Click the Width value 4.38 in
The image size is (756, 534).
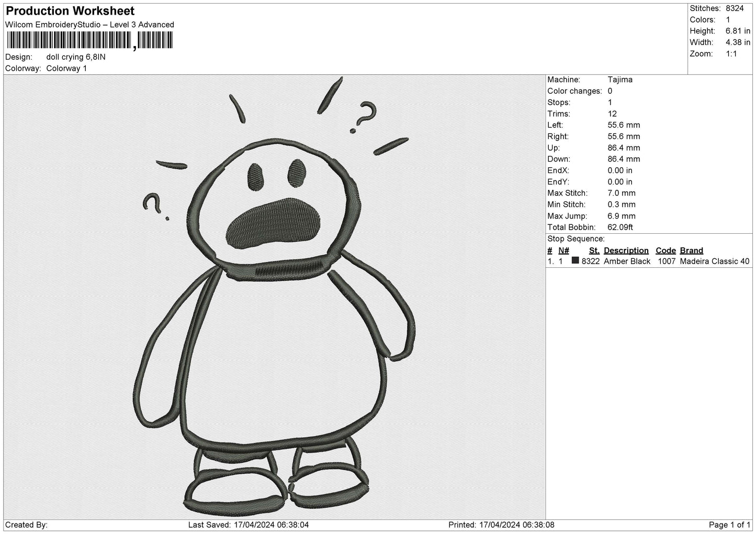click(738, 42)
